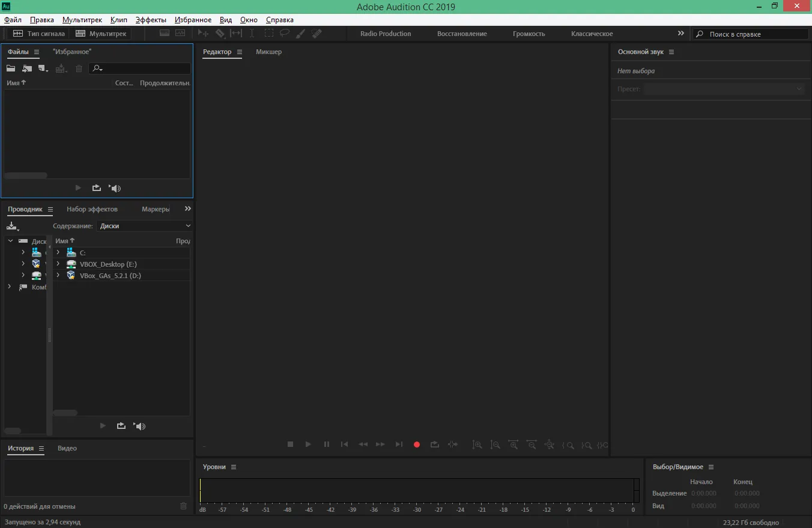Select the Slip tool in toolbar
The width and height of the screenshot is (812, 528).
point(236,34)
